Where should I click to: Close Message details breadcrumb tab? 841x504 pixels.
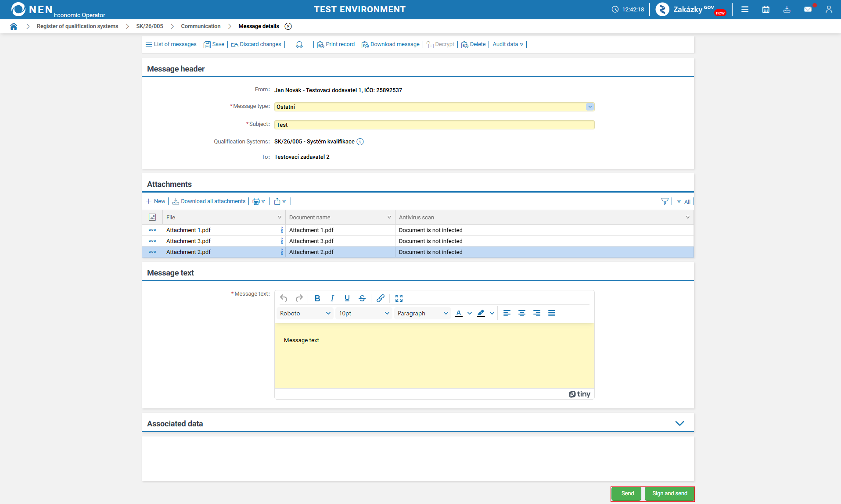[x=288, y=26]
